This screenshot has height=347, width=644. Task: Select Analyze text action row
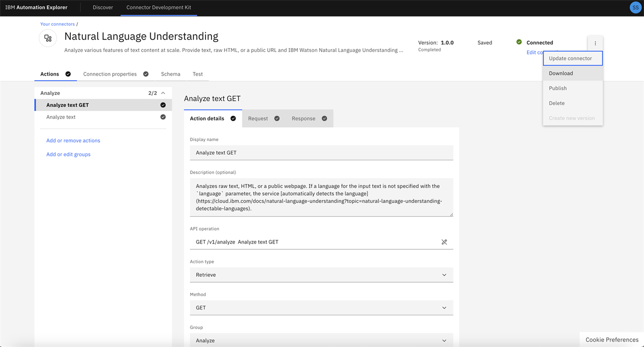103,117
